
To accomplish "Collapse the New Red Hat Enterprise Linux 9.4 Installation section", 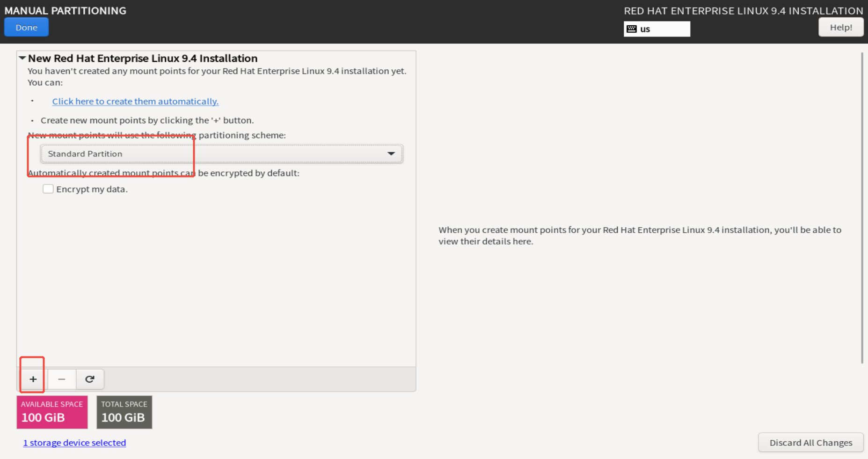I will [x=22, y=58].
